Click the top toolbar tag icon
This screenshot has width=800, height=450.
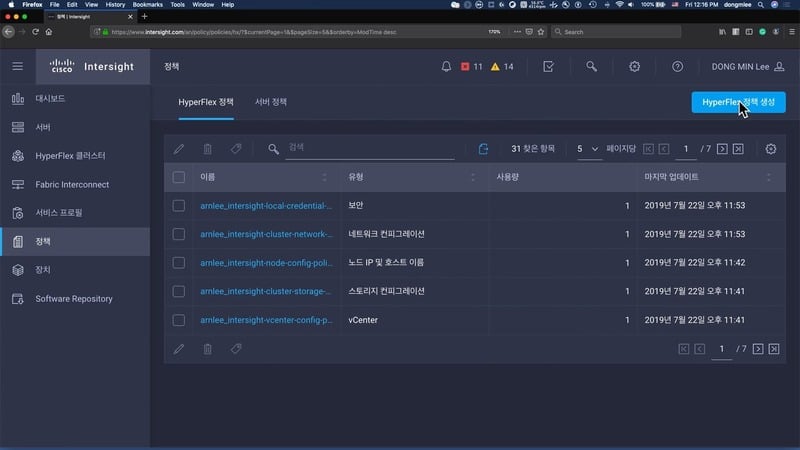(236, 149)
